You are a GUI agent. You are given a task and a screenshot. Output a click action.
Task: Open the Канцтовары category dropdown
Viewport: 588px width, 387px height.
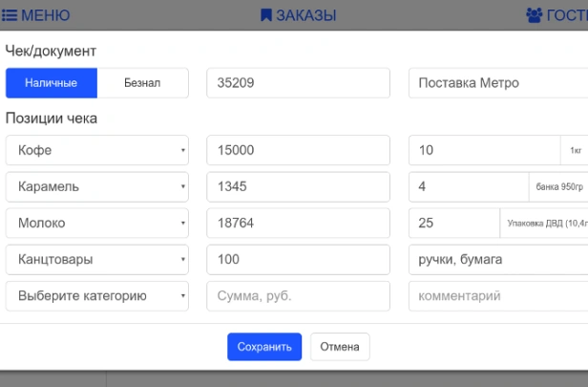(97, 259)
